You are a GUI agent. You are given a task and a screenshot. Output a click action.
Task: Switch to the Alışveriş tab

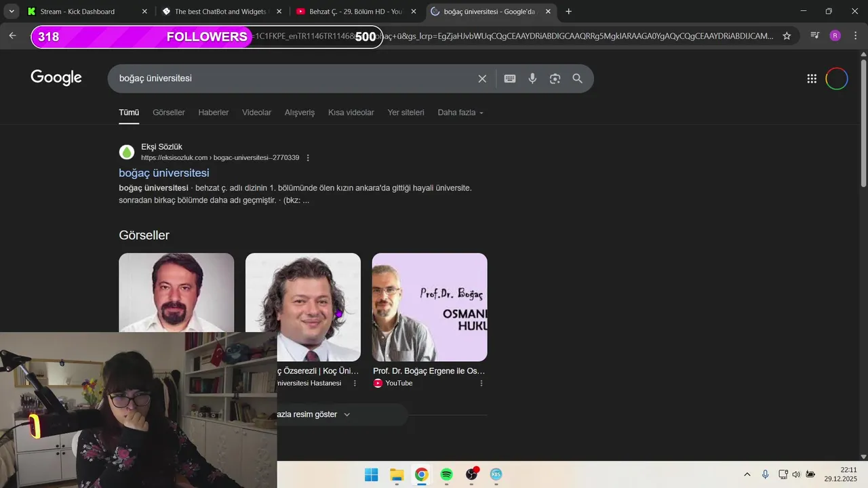300,113
